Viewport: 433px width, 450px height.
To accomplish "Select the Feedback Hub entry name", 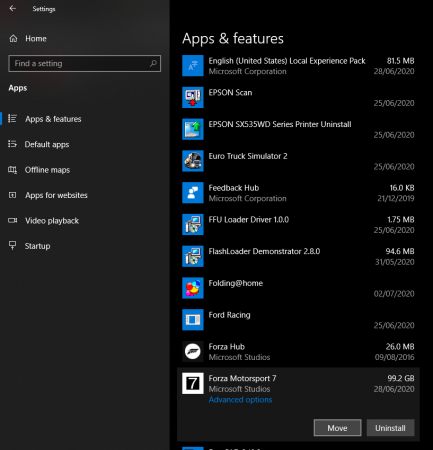I will click(x=234, y=188).
